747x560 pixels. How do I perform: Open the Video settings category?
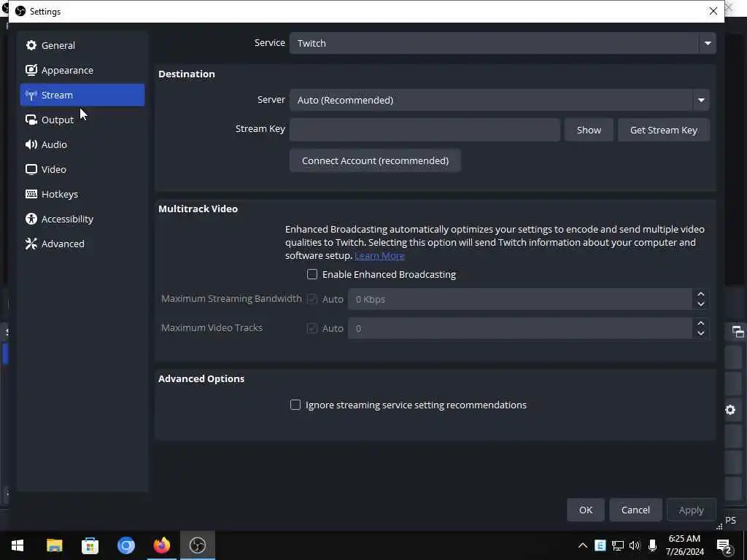coord(82,169)
